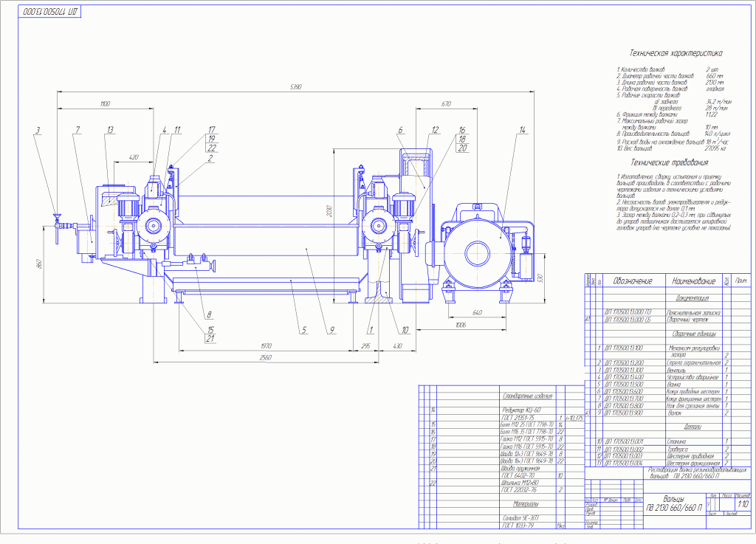Click the designation 'ДП 170500.13.500'
The width and height of the screenshot is (756, 544).
click(x=624, y=385)
